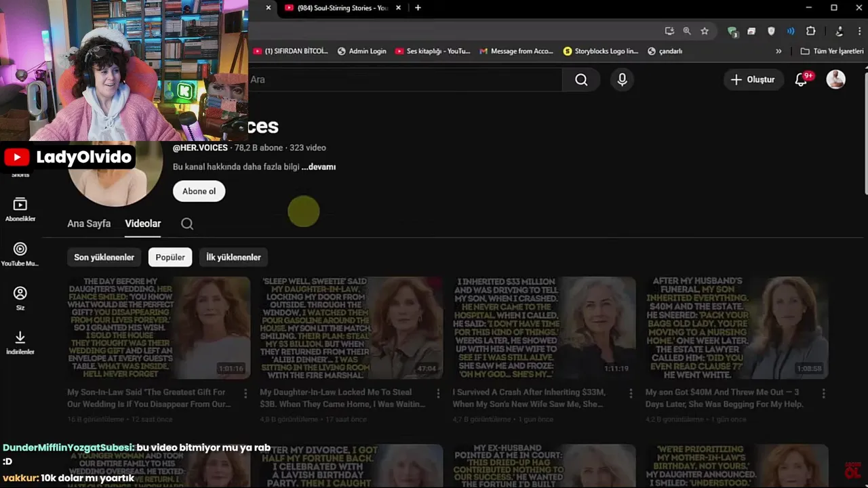Viewport: 868px width, 488px height.
Task: Open YouTube Music sidebar item
Action: tap(20, 254)
